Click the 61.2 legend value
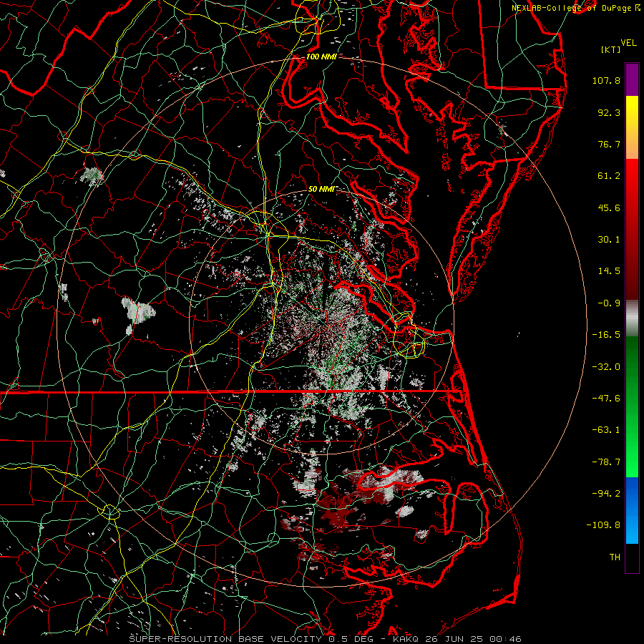 click(609, 176)
